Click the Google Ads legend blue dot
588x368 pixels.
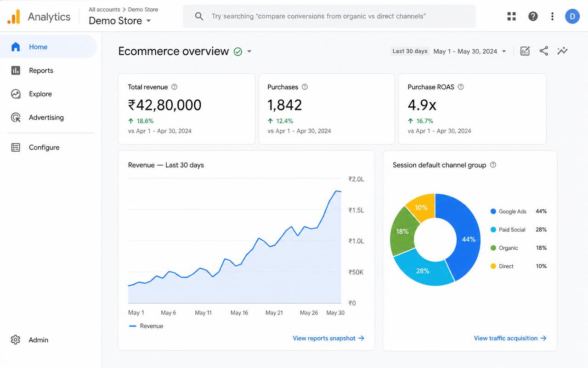click(x=493, y=212)
